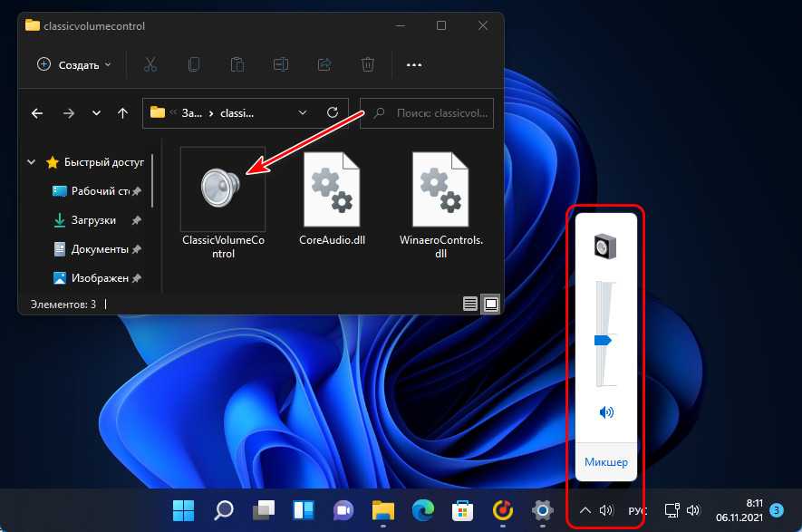Open the See more three-dots menu
802x532 pixels.
pyautogui.click(x=414, y=64)
